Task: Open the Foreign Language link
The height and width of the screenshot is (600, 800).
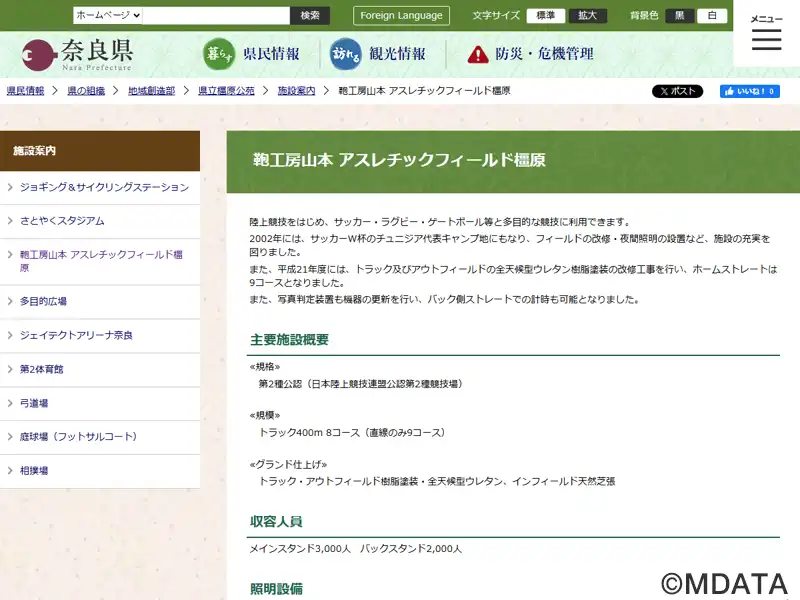Action: tap(401, 15)
